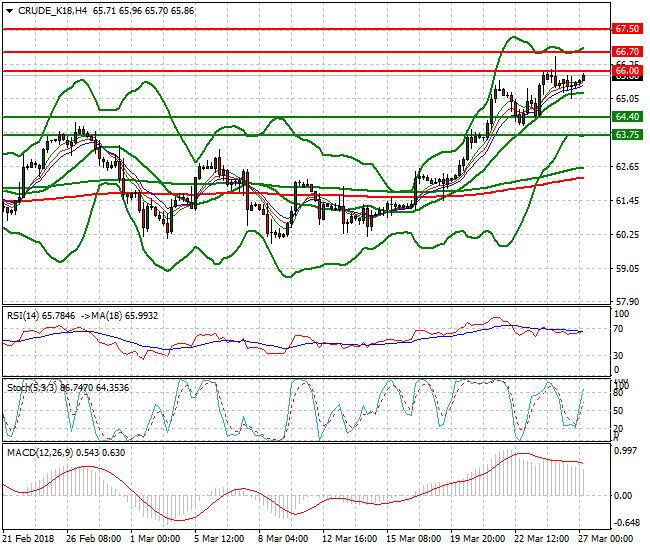Click the chart title dropdown triangle
Viewport: 650px width, 550px height.
(x=9, y=11)
